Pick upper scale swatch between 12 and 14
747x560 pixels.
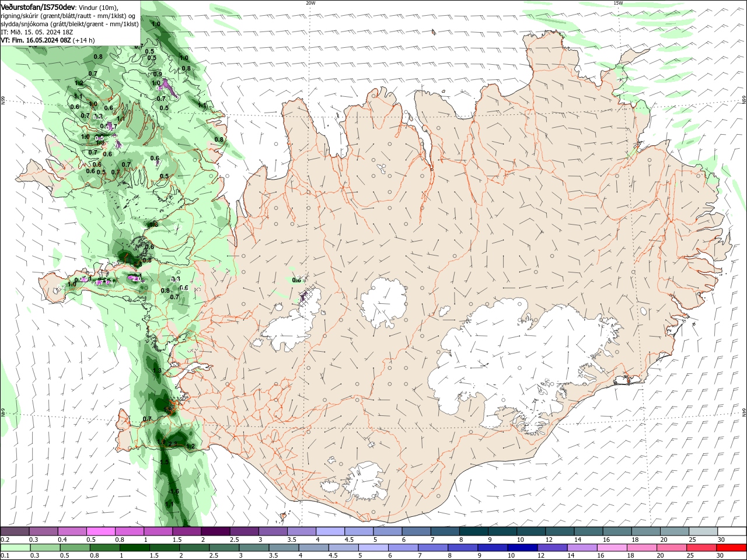coord(560,531)
